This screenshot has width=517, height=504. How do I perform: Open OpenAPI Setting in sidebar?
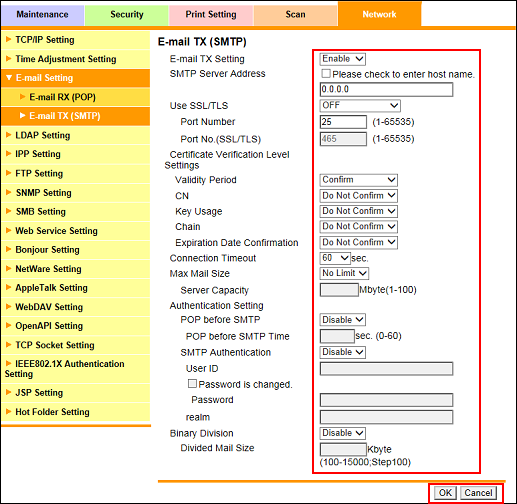pyautogui.click(x=76, y=326)
